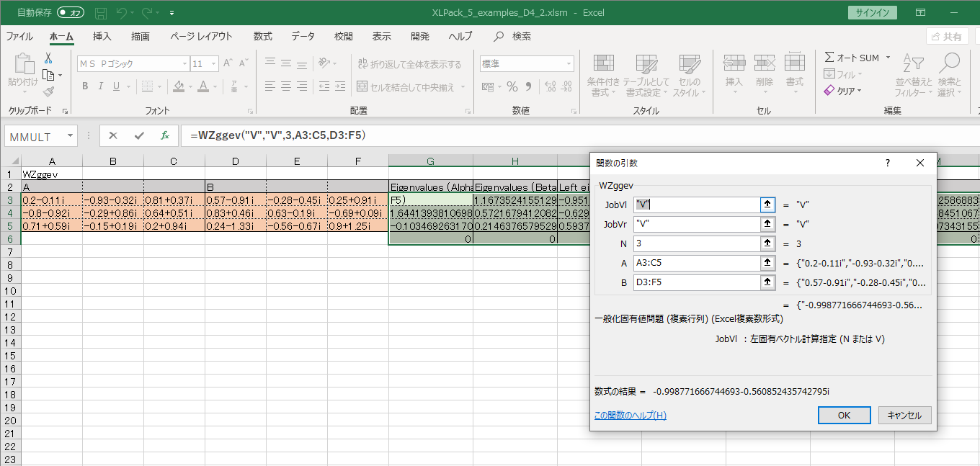
Task: Click the fx insert function icon
Action: (165, 135)
